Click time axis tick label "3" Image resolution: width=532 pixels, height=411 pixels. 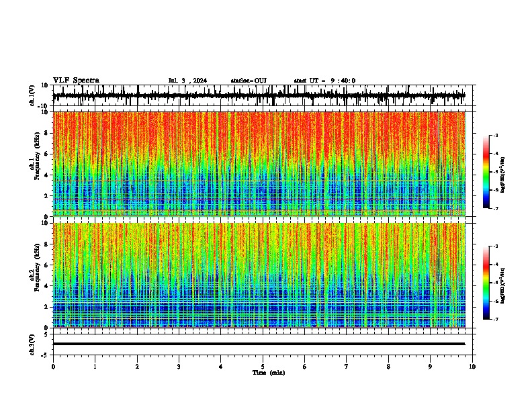tap(179, 367)
